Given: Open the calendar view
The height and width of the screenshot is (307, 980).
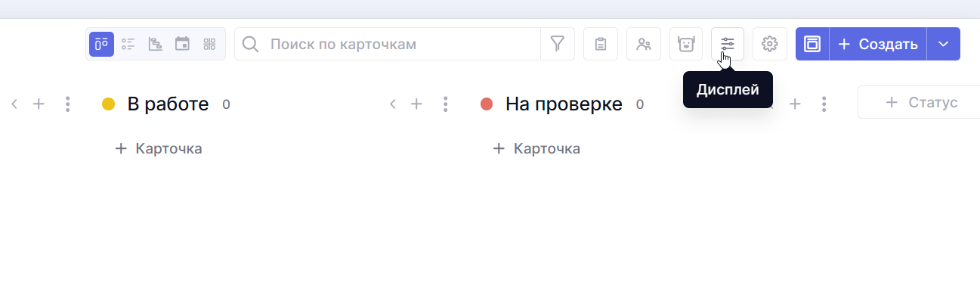Looking at the screenshot, I should pos(182,44).
